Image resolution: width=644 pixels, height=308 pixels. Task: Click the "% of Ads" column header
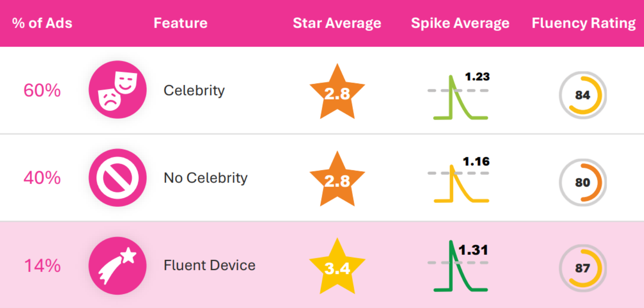[x=42, y=23]
